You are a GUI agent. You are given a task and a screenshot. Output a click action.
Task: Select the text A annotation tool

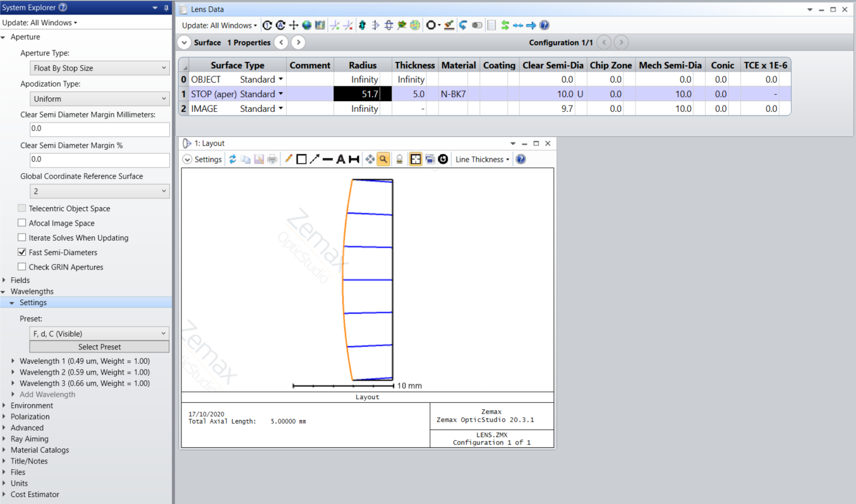pyautogui.click(x=341, y=159)
